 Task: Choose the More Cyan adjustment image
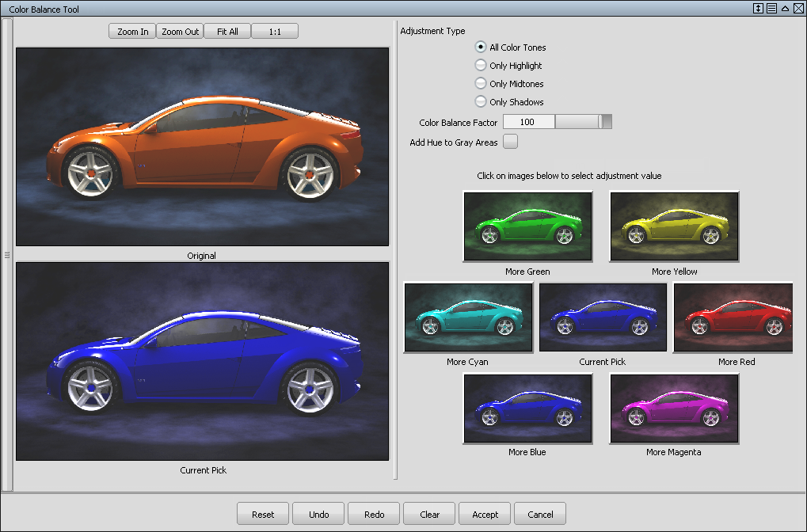[x=468, y=317]
